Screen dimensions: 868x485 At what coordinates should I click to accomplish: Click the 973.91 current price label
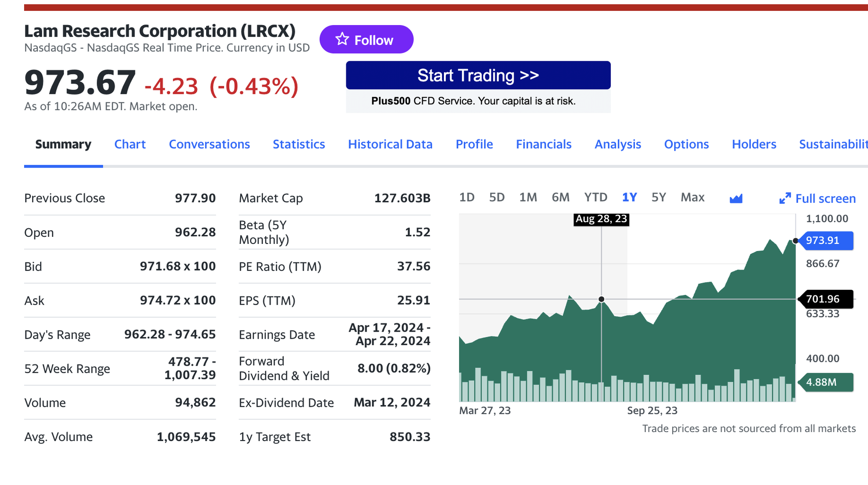point(825,241)
